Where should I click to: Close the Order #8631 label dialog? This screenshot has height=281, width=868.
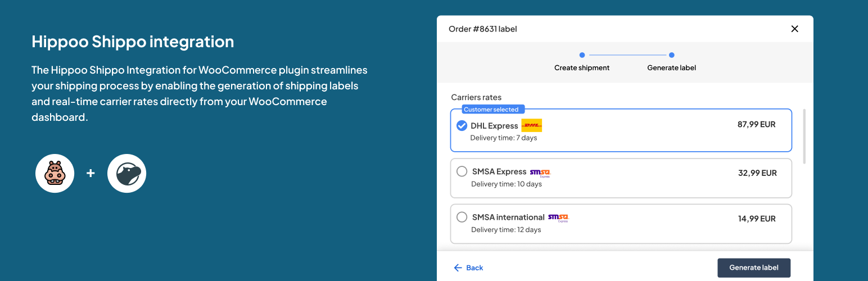click(794, 29)
